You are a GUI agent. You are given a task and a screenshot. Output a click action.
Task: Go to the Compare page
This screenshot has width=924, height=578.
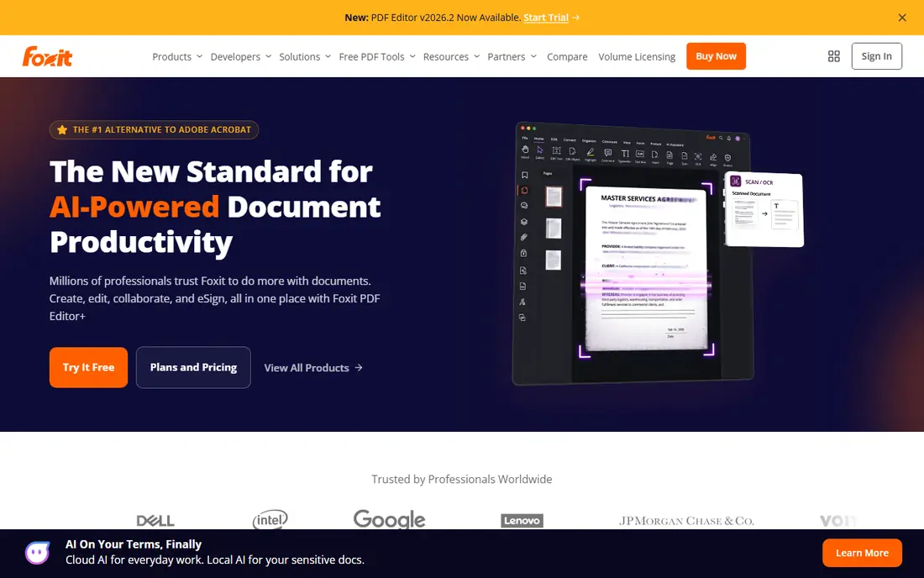coord(567,56)
